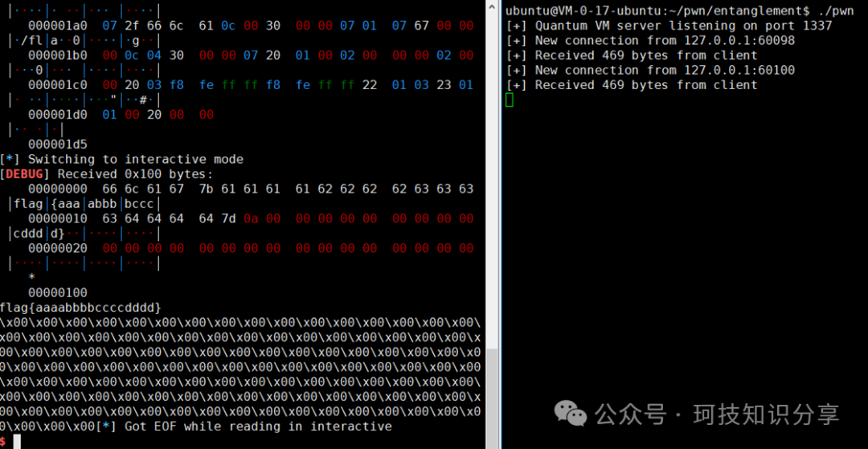Click 'Received 0x100 bytes:' text
Screen dimensions: 868x449
[136, 174]
